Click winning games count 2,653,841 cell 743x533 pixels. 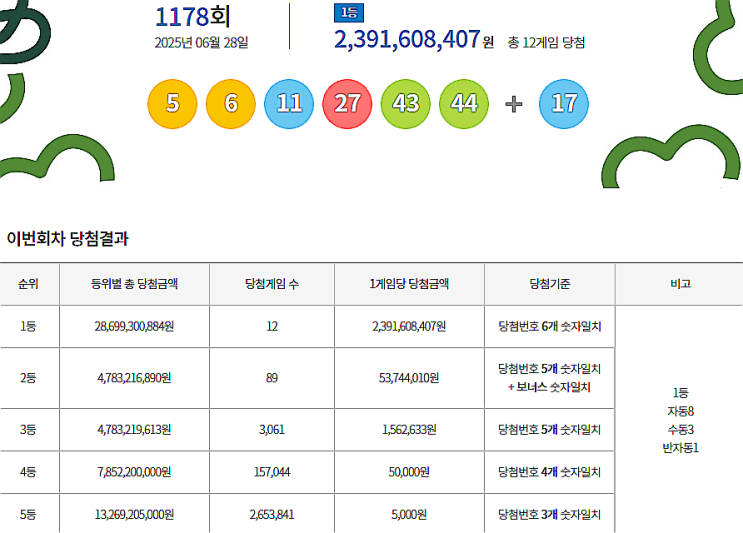(x=272, y=515)
